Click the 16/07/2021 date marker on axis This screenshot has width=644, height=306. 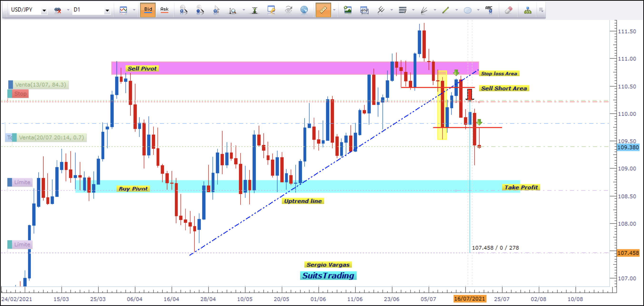pos(470,298)
